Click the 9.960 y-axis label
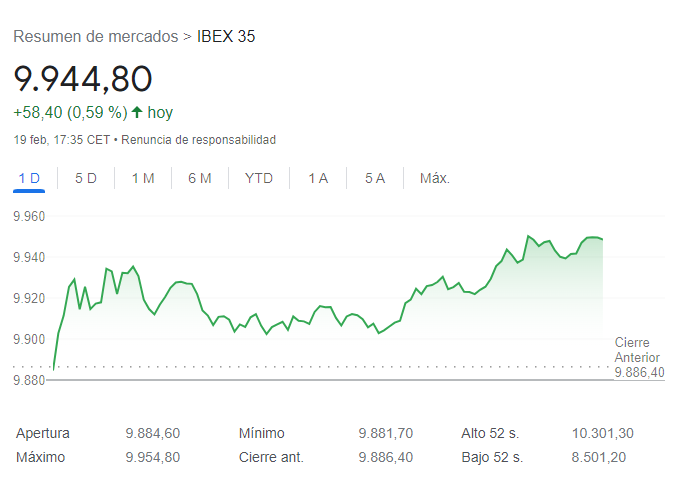675x481 pixels. 30,216
